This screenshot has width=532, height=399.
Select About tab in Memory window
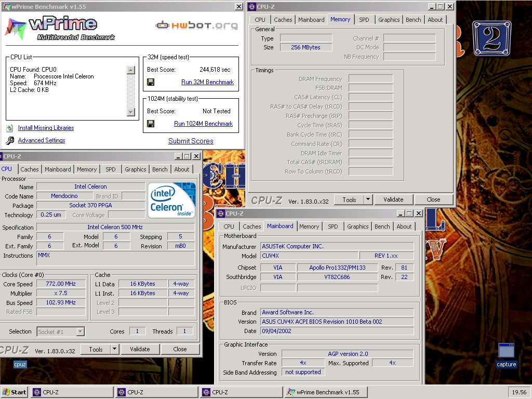click(435, 20)
